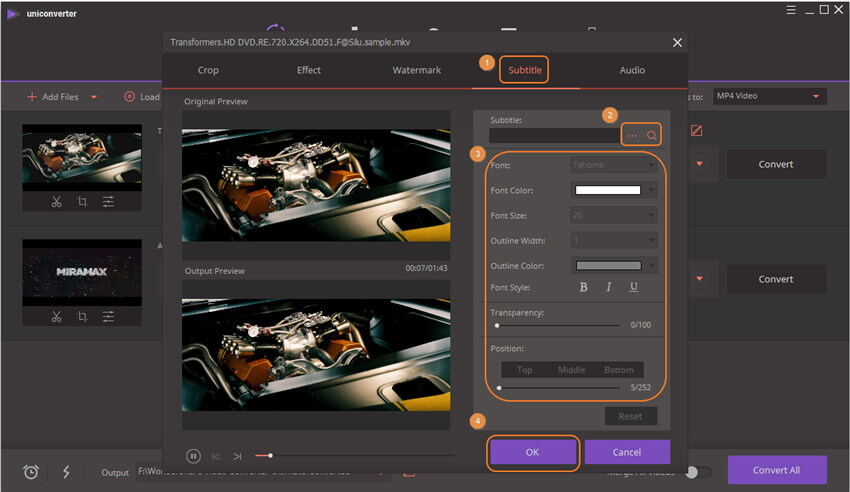
Task: Toggle the Merge All Videos switch
Action: coord(698,472)
